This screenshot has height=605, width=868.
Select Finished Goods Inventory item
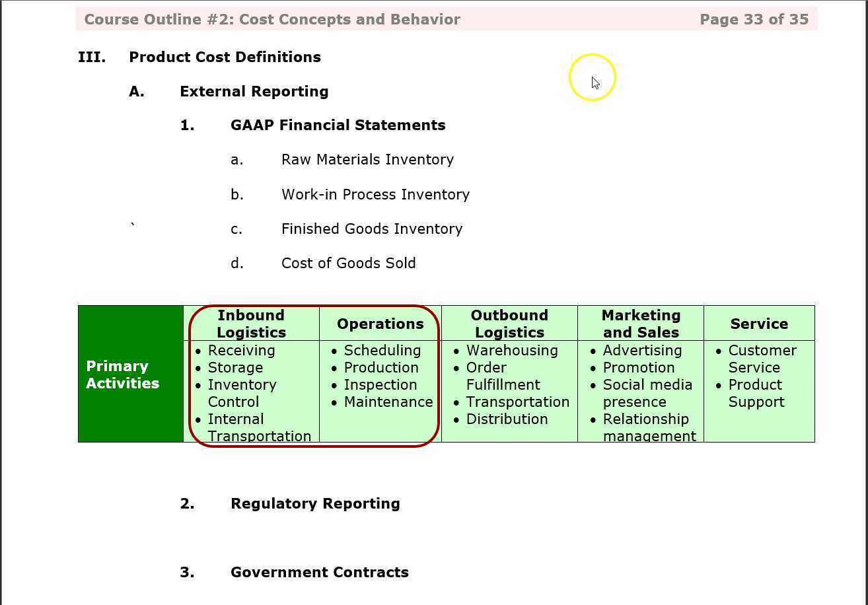click(x=372, y=229)
